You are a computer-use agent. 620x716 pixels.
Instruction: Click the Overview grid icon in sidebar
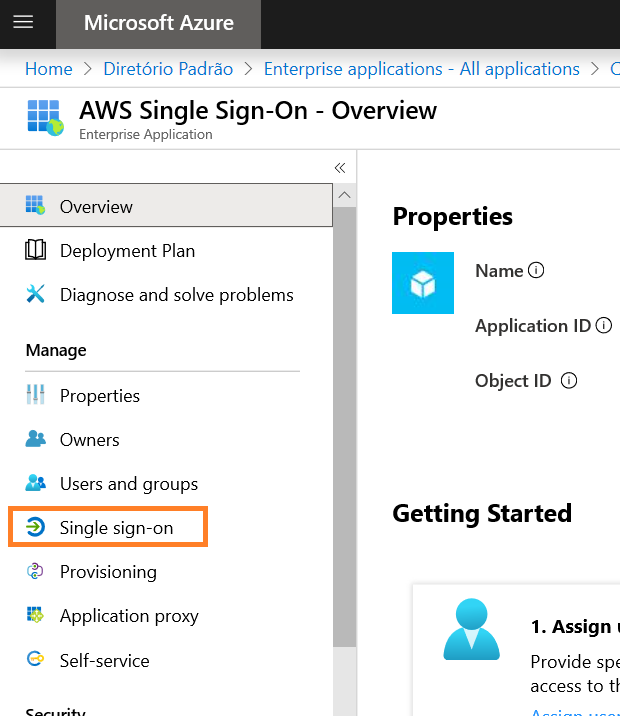(36, 207)
